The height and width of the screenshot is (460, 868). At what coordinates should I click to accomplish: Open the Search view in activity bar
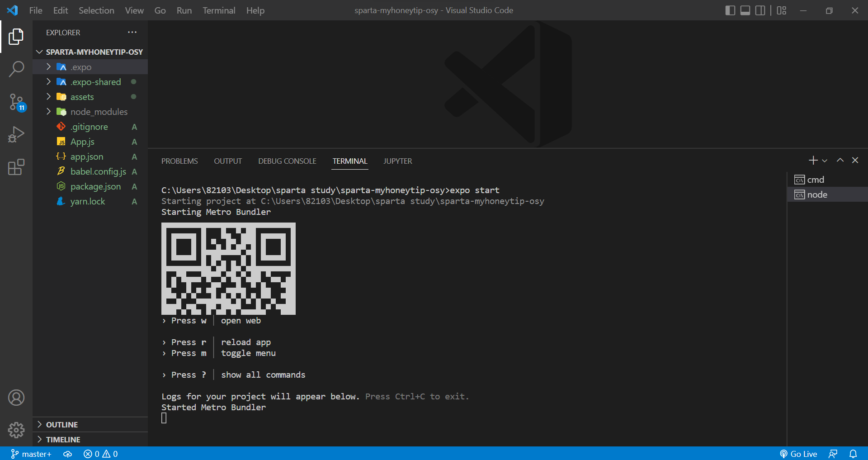pos(16,69)
